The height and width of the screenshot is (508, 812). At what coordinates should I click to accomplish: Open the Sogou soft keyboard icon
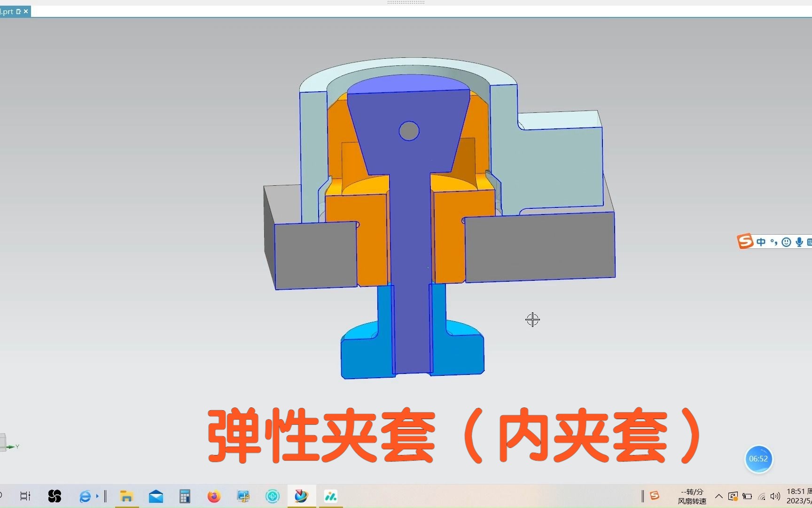[809, 242]
